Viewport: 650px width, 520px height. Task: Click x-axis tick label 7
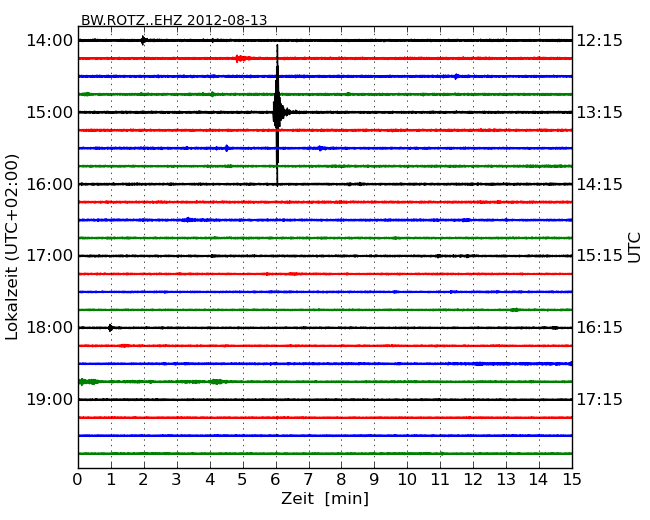point(308,480)
